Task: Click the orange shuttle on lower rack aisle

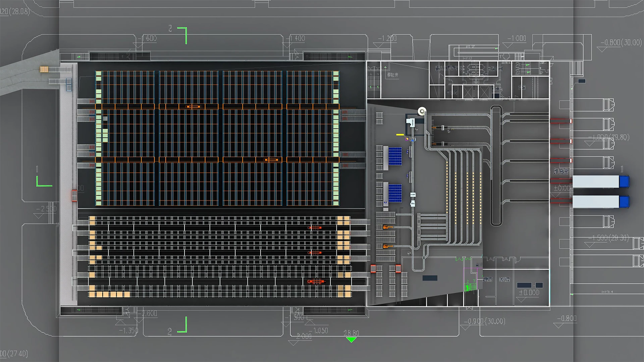Action: click(x=271, y=160)
